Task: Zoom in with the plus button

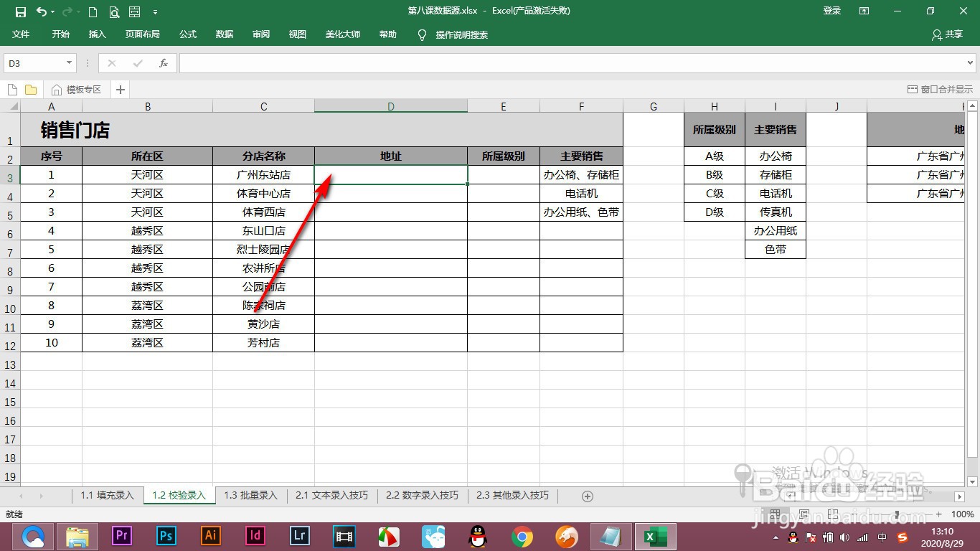Action: [938, 514]
